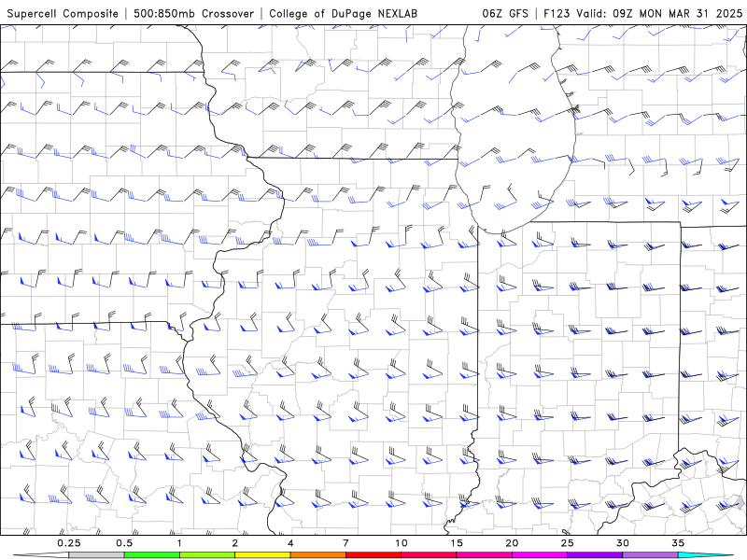The width and height of the screenshot is (747, 560).
Task: Click the green 0.5–1 color bar segment
Action: click(x=152, y=555)
